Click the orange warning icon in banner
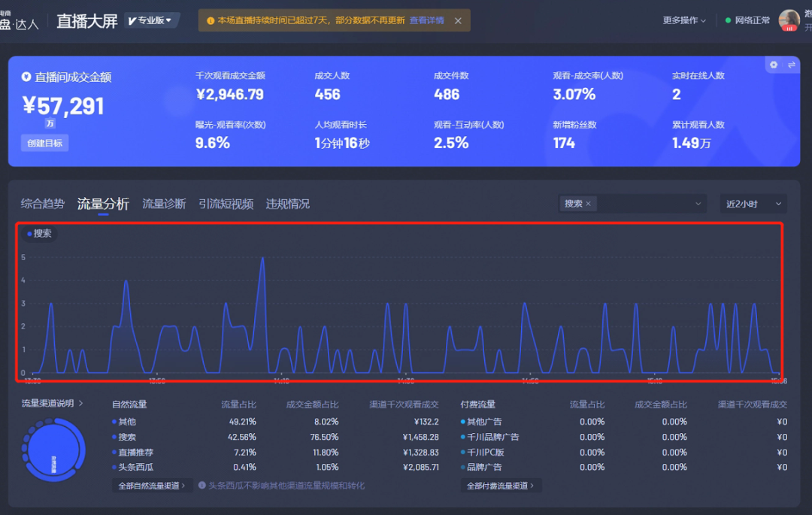This screenshot has width=812, height=515. click(x=210, y=21)
